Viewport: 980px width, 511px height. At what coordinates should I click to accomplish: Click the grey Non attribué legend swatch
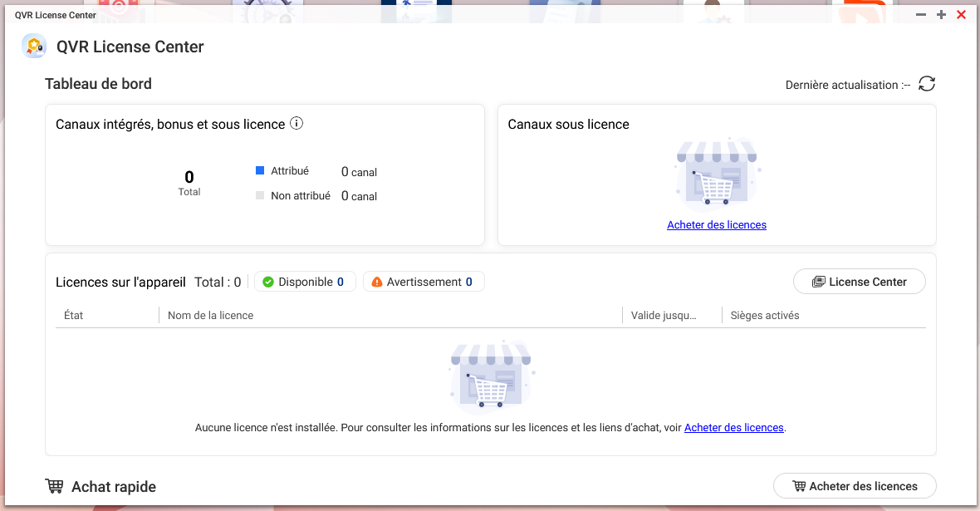coord(260,196)
